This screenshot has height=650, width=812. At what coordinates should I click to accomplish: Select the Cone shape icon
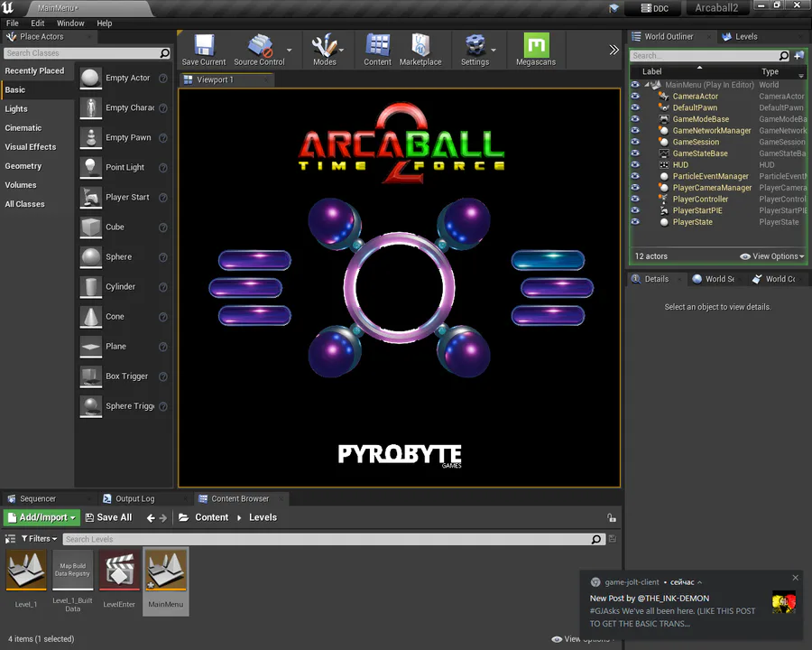pos(90,317)
